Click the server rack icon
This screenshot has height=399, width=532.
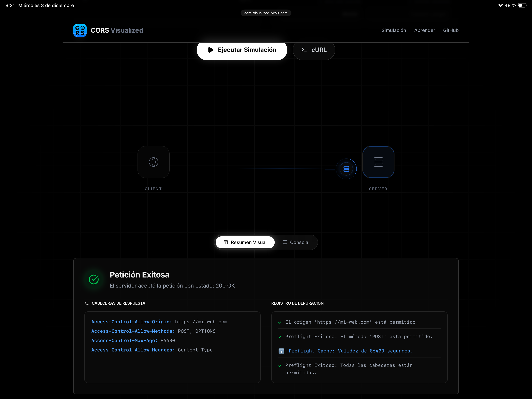coord(378,162)
